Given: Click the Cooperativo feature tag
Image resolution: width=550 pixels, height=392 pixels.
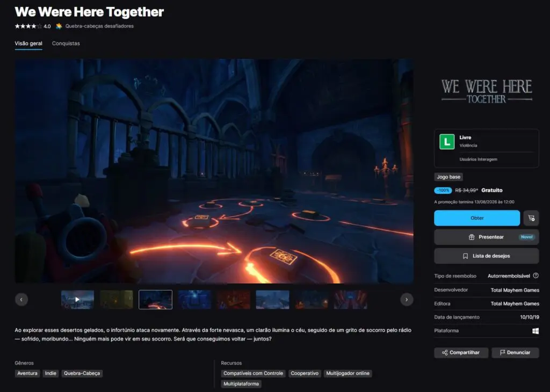Looking at the screenshot, I should (x=305, y=373).
